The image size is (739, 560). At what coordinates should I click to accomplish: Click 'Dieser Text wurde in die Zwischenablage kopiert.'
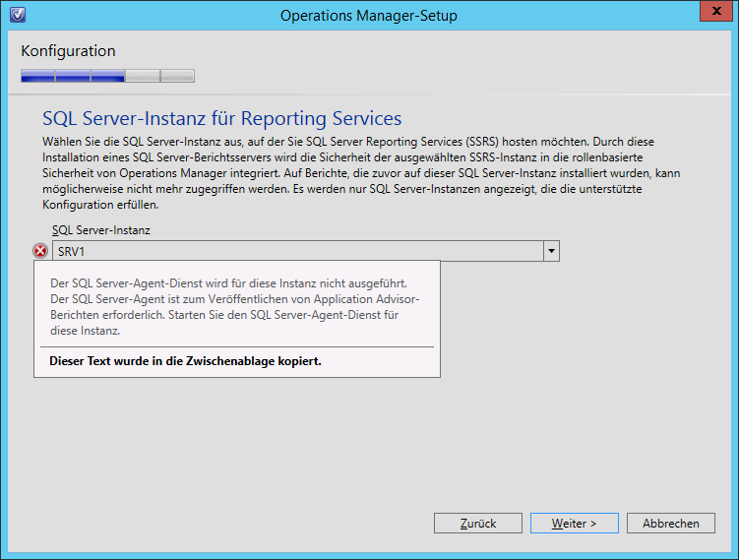[x=185, y=361]
